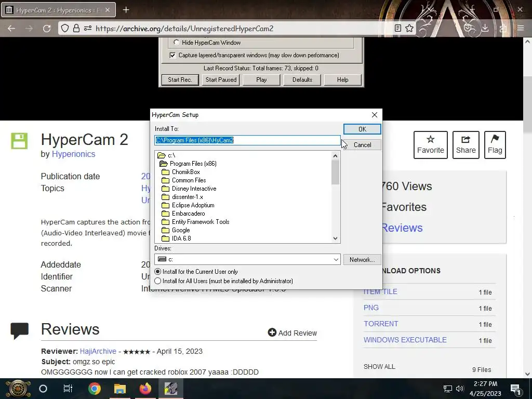Click the Defaults button
Screen dimensions: 532x399
[x=302, y=79]
